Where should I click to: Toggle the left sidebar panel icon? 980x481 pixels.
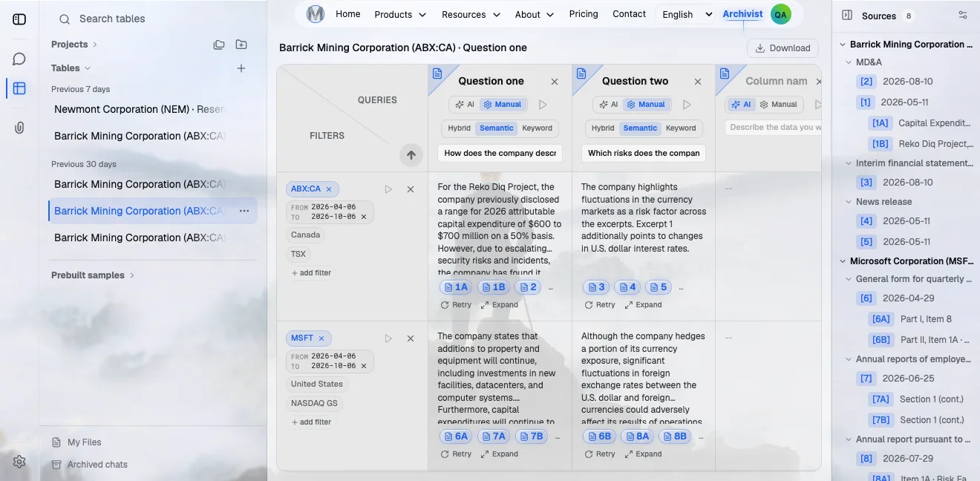coord(19,19)
